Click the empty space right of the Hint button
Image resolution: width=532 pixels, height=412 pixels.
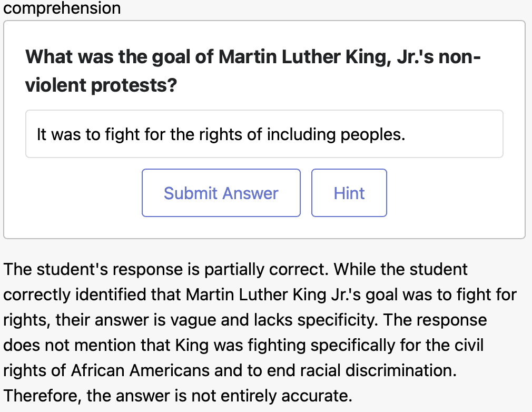pyautogui.click(x=453, y=193)
